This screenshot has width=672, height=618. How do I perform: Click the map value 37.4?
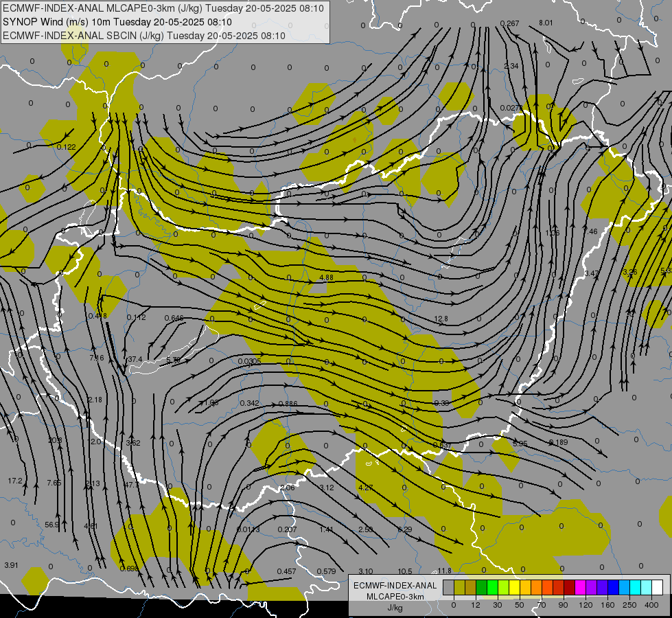(135, 359)
